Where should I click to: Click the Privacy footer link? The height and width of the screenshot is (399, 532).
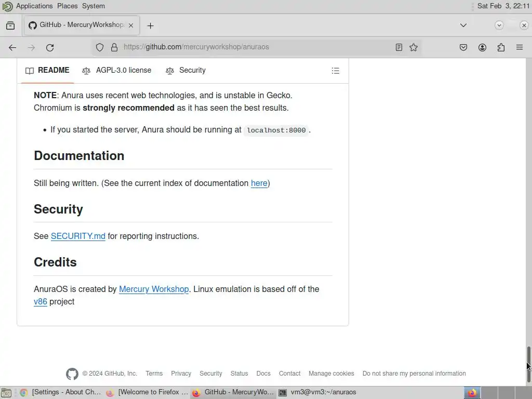pos(181,374)
